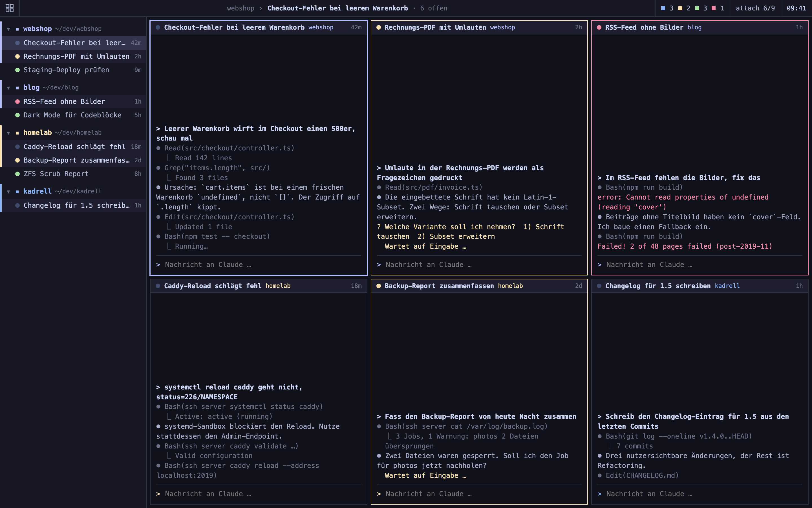Image resolution: width=812 pixels, height=508 pixels.
Task: Click the 6 offen count in top bar
Action: coord(434,8)
